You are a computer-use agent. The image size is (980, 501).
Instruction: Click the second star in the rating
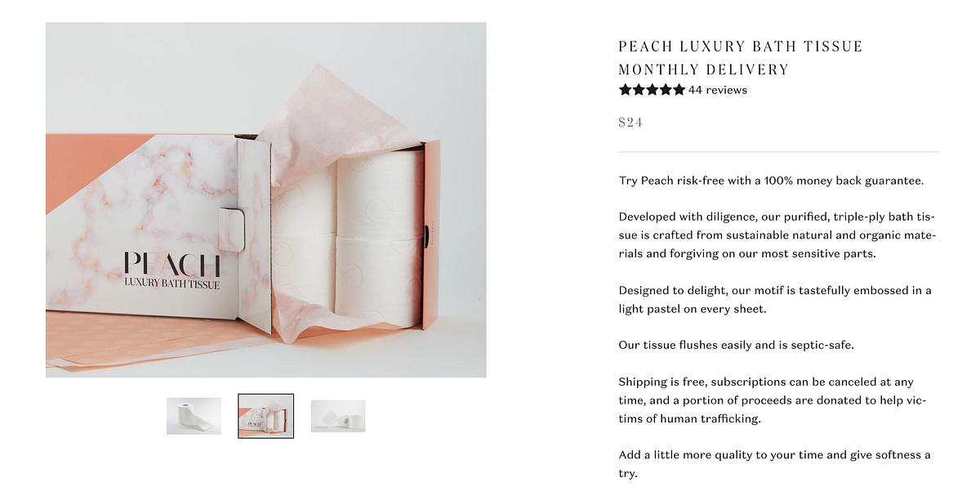coord(639,90)
